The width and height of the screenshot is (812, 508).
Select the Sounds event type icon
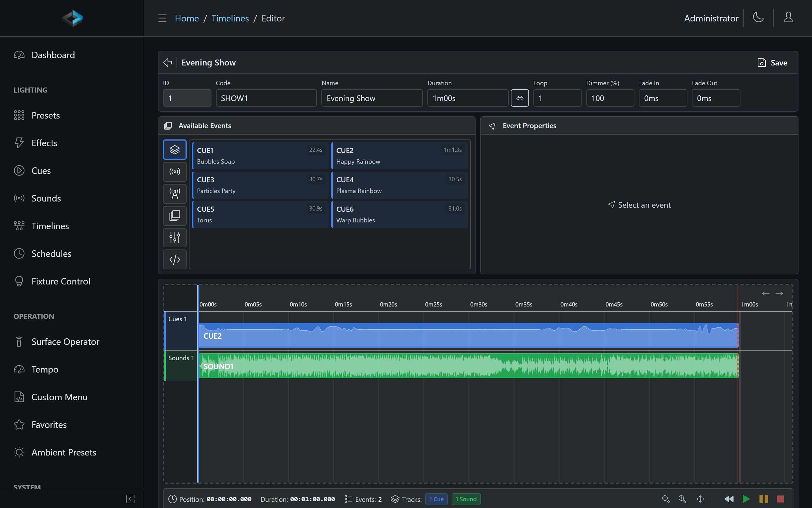[175, 172]
